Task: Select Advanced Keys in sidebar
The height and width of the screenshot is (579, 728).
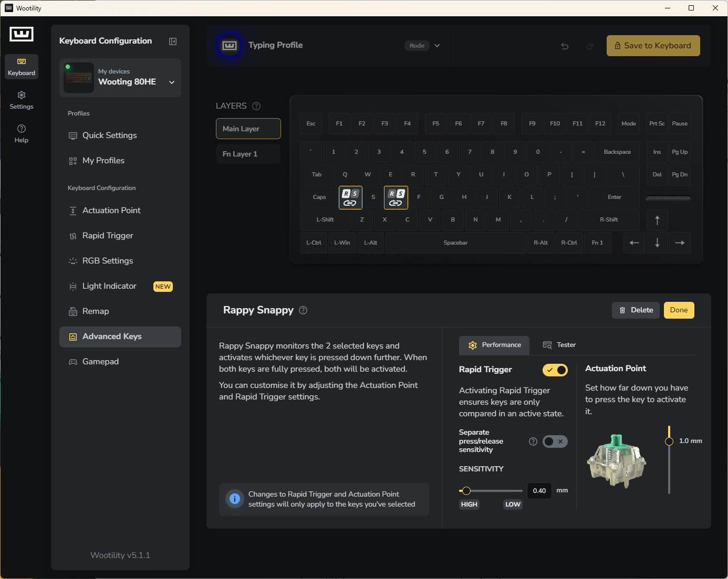Action: pyautogui.click(x=120, y=336)
